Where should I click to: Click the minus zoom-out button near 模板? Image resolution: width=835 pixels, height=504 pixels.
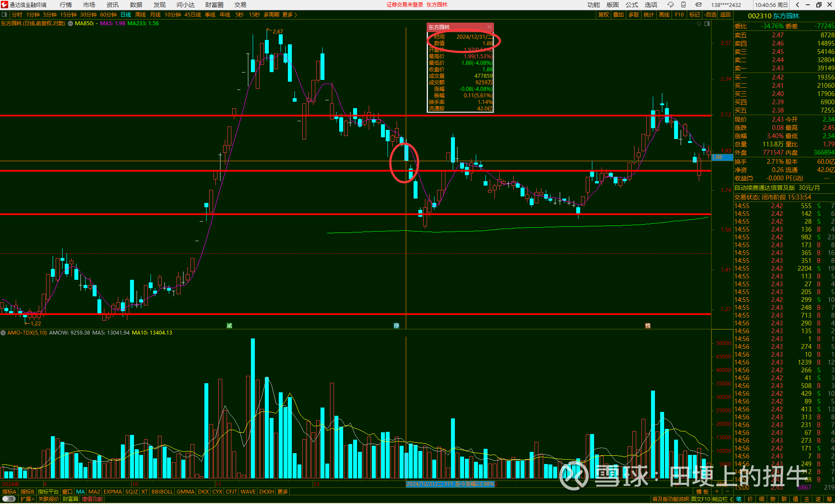727,491
